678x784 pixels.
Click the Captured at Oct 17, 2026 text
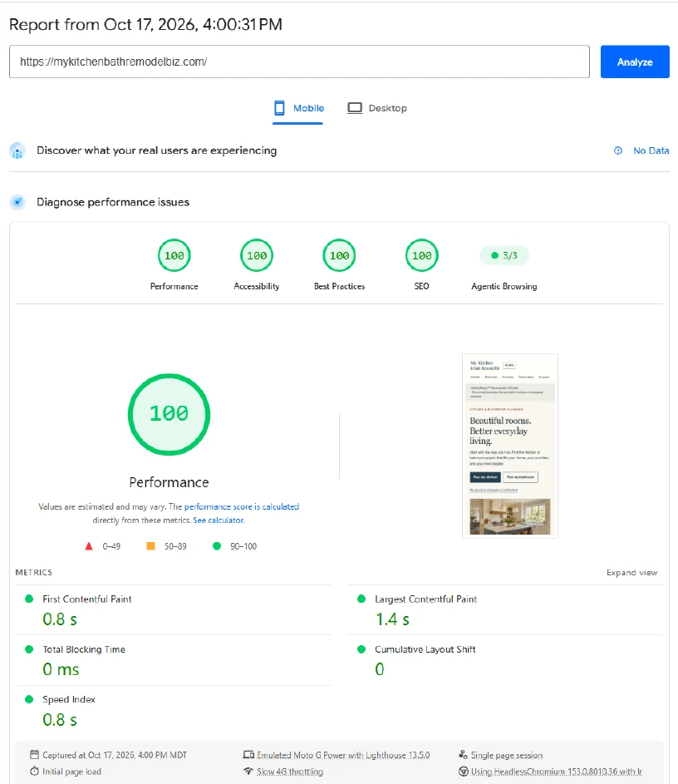point(115,755)
